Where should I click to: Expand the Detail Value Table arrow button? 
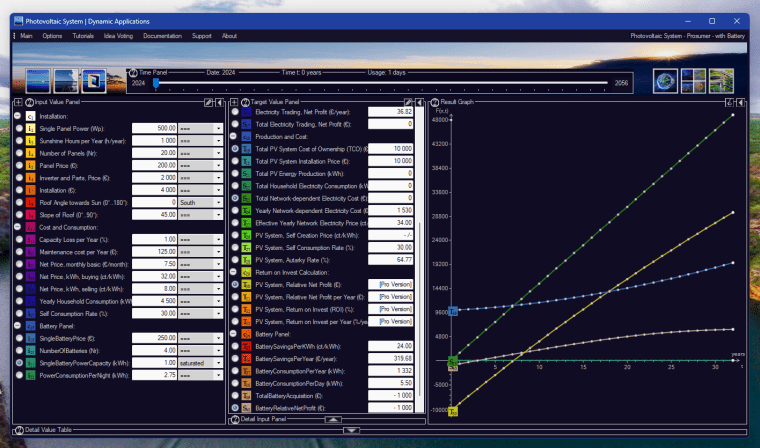[x=351, y=431]
